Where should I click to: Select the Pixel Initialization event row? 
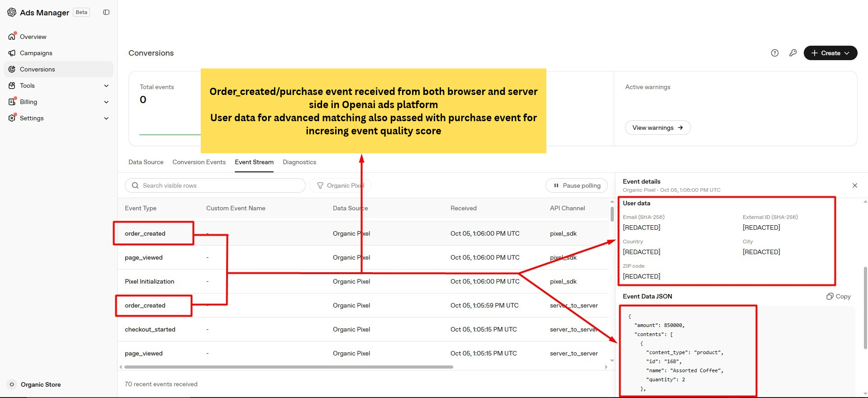363,281
